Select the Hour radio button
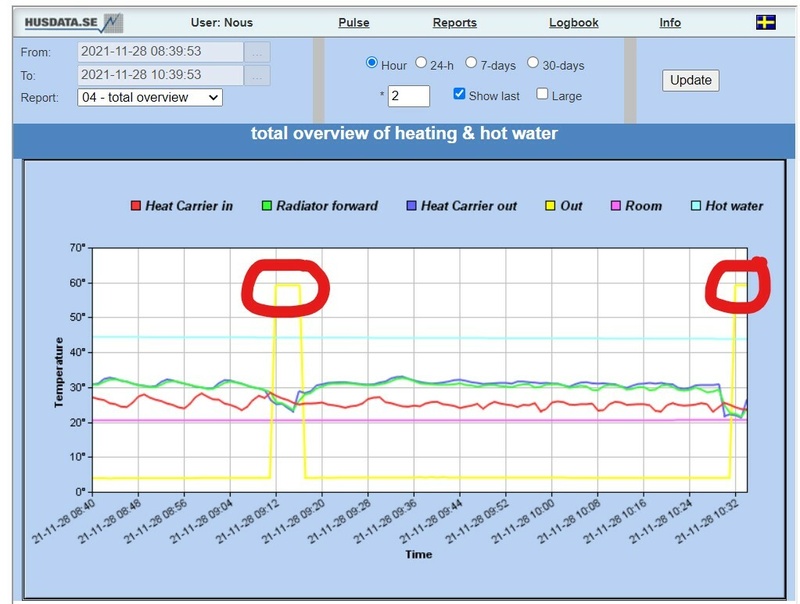 click(x=371, y=63)
